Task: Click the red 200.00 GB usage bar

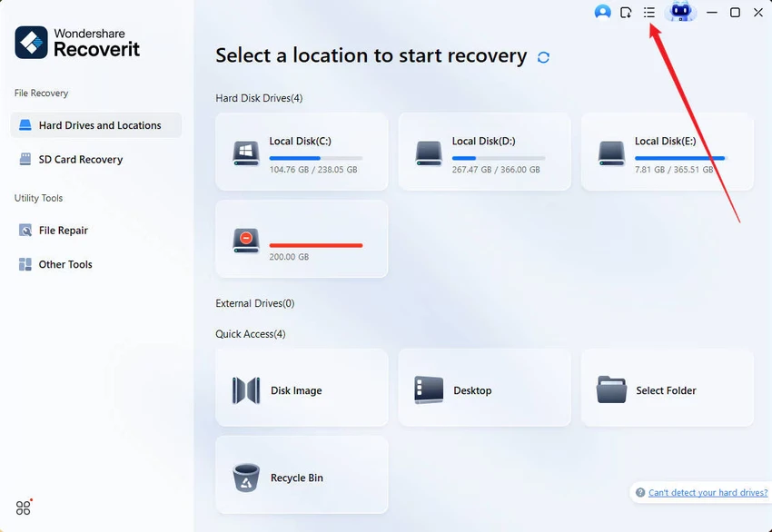Action: [315, 245]
